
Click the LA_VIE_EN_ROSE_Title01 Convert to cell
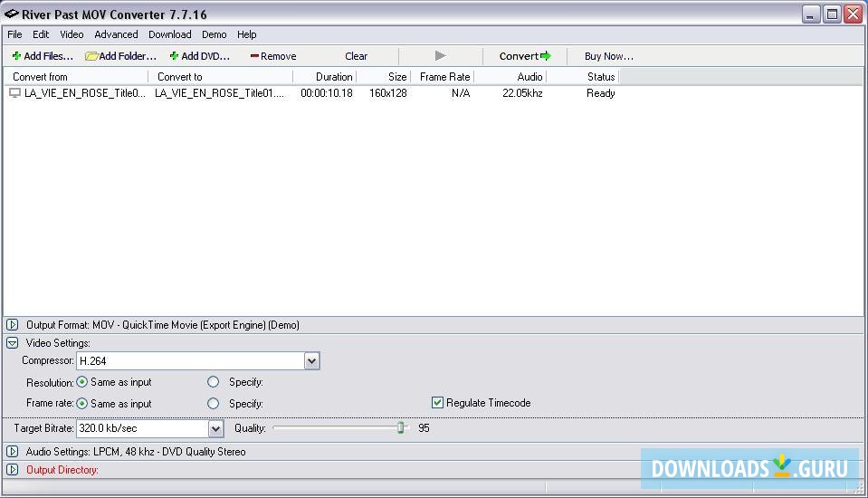pyautogui.click(x=220, y=93)
